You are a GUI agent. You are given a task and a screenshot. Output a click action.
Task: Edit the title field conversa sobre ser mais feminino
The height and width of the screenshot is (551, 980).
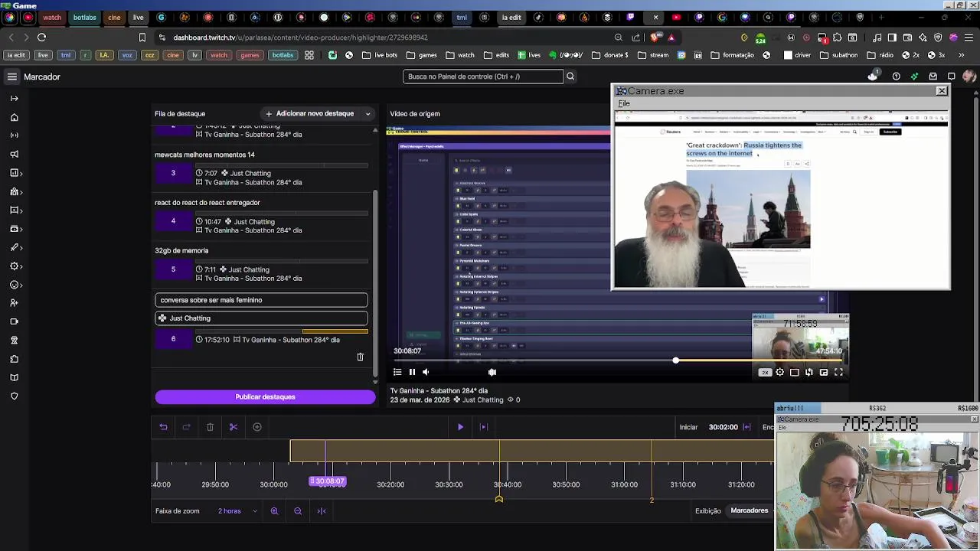tap(261, 300)
